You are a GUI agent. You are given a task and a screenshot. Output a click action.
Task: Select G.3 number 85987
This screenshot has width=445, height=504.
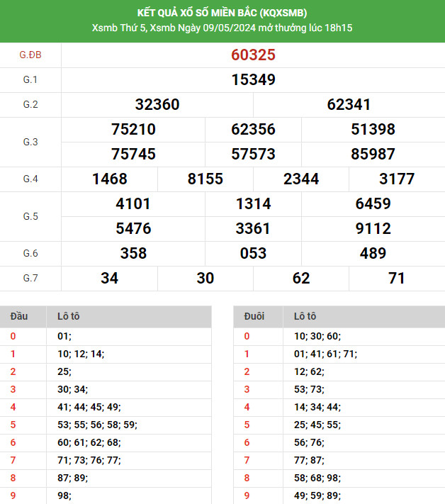tap(373, 154)
